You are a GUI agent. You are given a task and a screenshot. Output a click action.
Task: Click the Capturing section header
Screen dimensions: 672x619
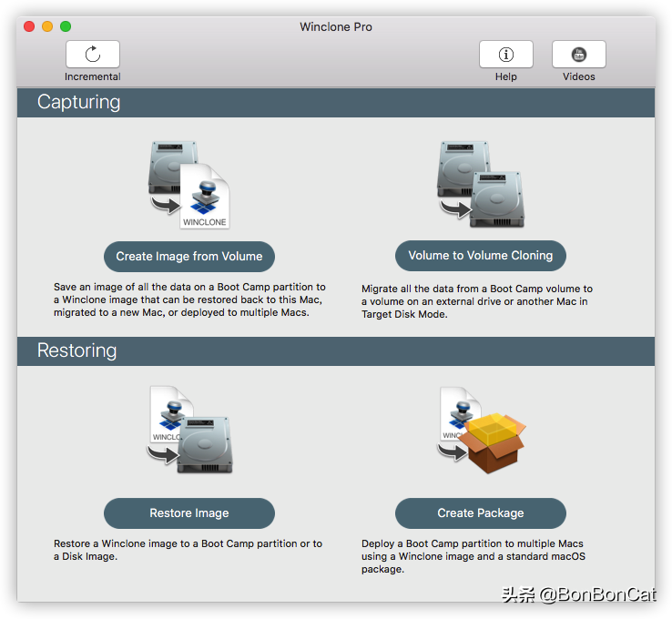[336, 103]
